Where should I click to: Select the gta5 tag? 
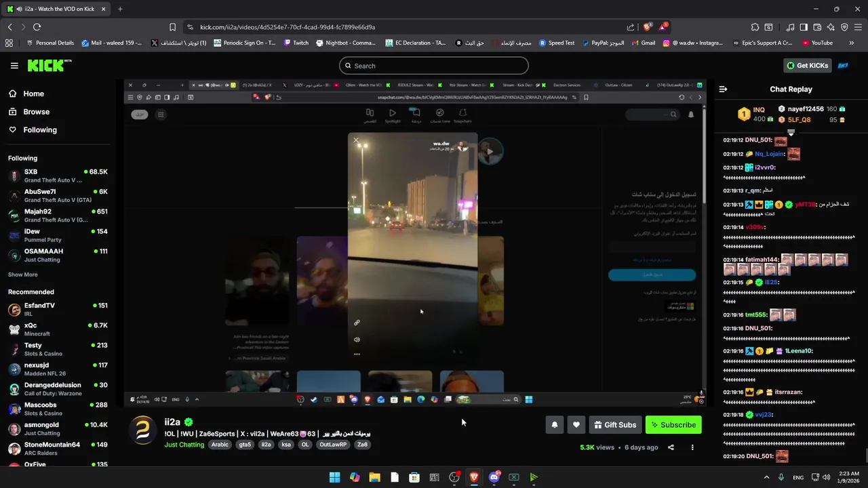click(245, 445)
